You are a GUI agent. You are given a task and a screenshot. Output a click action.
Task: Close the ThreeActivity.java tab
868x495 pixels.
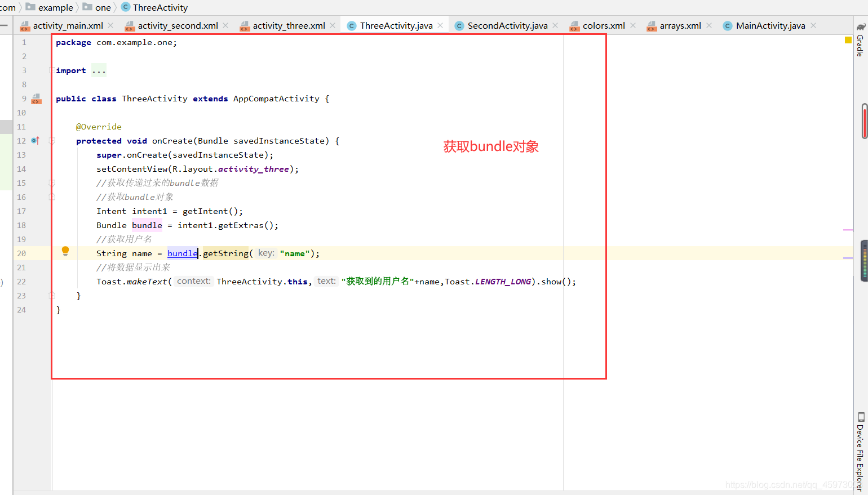coord(440,25)
